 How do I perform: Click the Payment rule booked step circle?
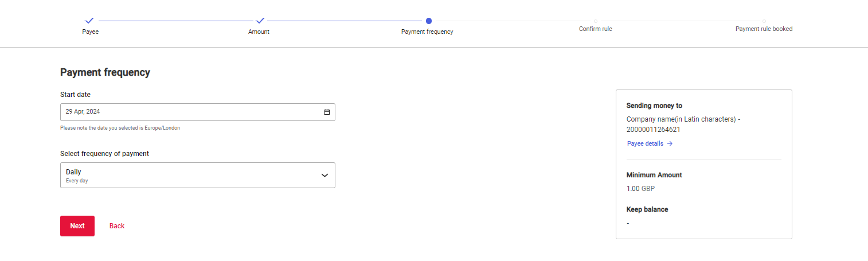764,21
